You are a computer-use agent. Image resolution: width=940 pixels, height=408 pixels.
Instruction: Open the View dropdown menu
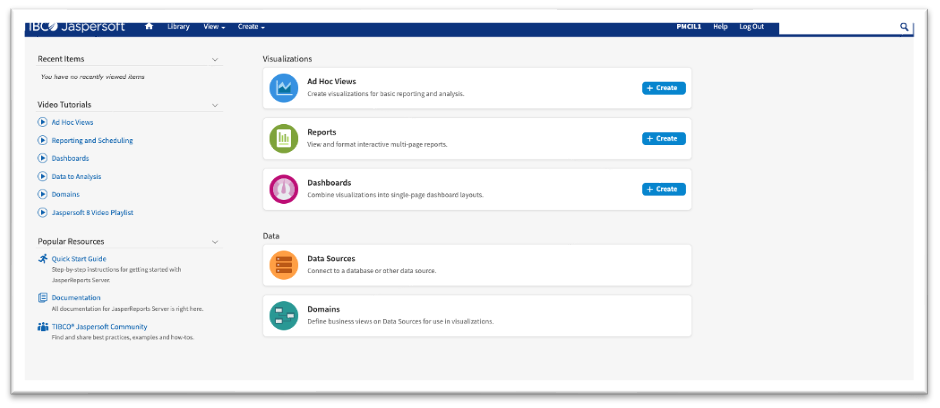pos(214,27)
